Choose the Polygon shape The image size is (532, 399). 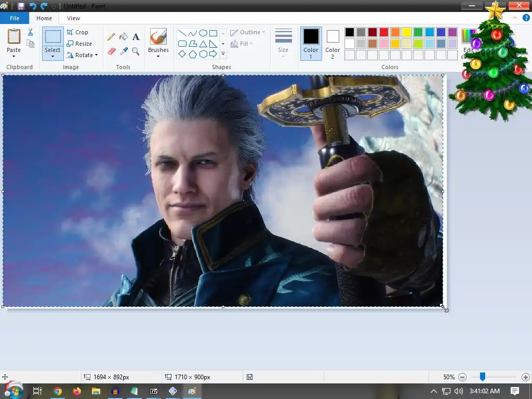[x=192, y=44]
